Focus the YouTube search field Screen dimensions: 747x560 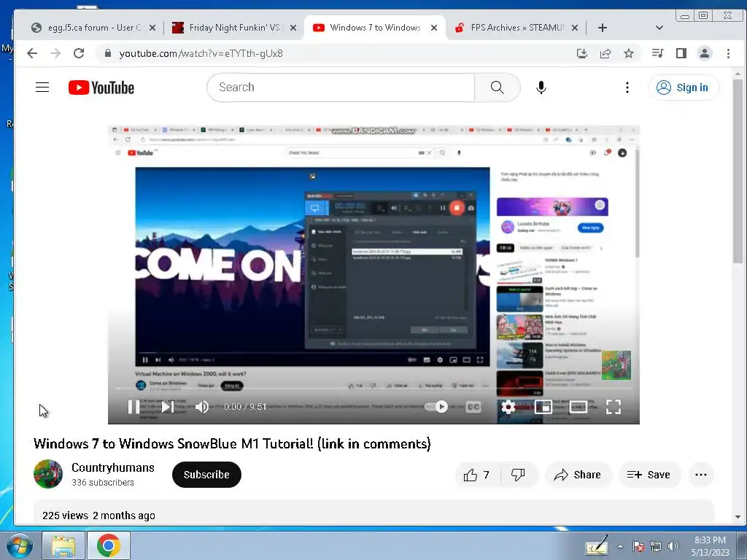(341, 87)
